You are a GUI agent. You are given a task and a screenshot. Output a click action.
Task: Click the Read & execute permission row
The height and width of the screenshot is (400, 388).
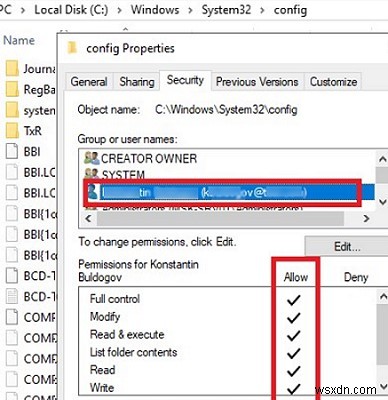point(228,334)
